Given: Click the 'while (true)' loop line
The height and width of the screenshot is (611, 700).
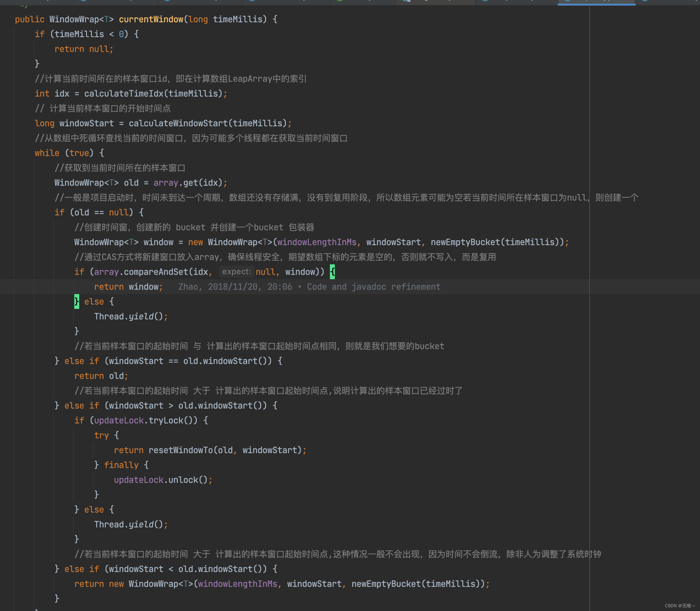Looking at the screenshot, I should tap(69, 153).
